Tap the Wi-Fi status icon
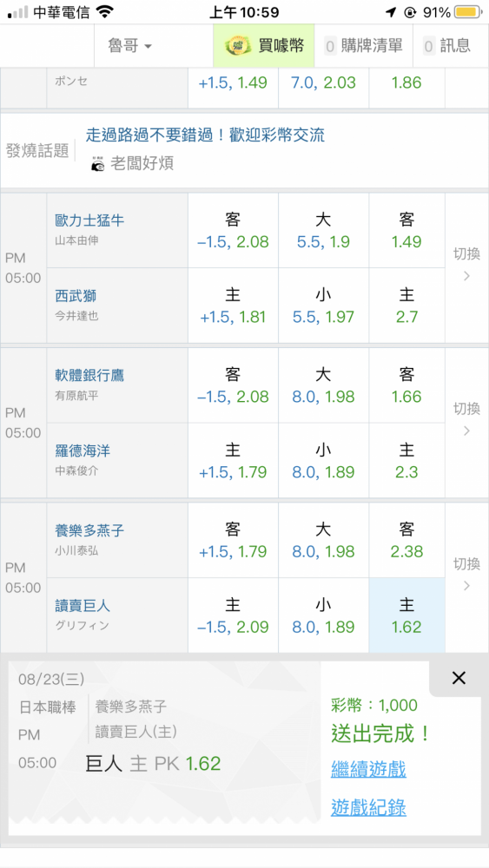 104,11
